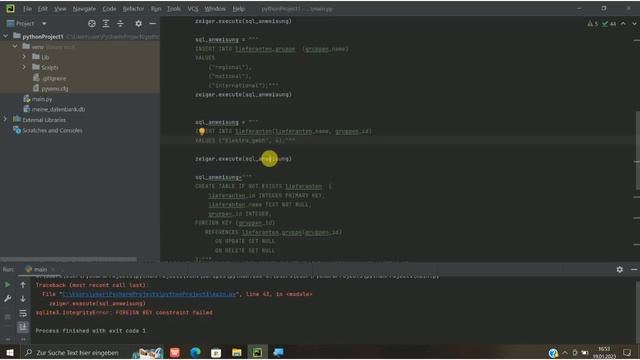The image size is (640, 360).
Task: Open the Tools menu
Action: (174, 9)
